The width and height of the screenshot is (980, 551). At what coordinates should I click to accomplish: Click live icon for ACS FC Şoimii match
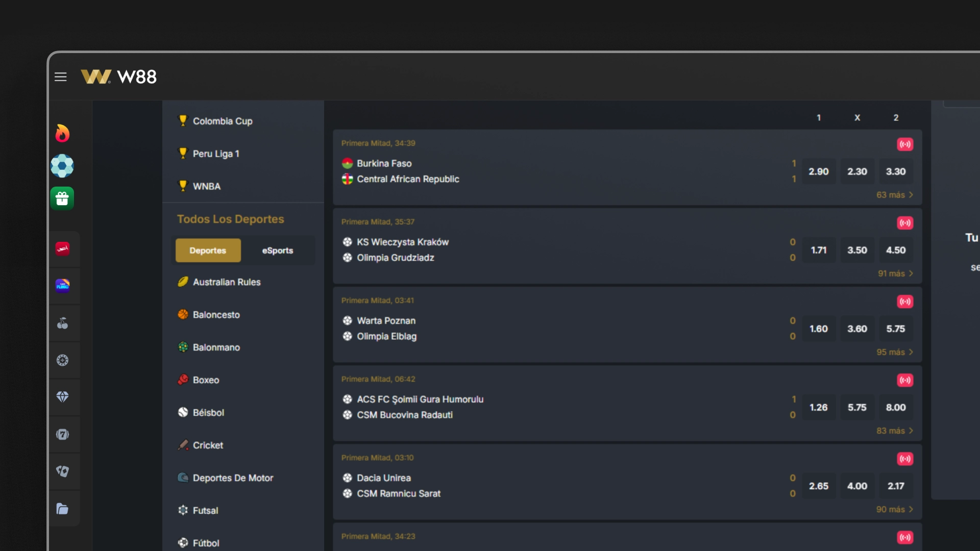(905, 380)
